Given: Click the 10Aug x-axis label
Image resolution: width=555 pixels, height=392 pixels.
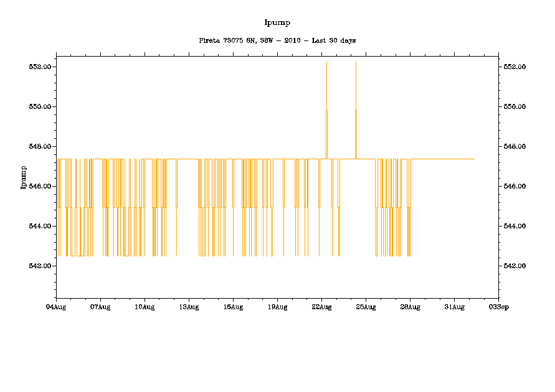Looking at the screenshot, I should [145, 307].
